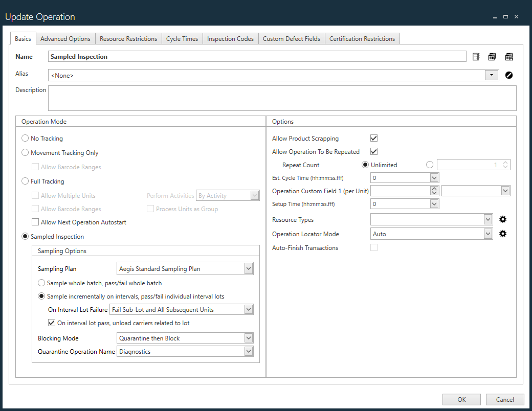Toggle Allow Operation To Be Repeated checkbox

pos(374,151)
